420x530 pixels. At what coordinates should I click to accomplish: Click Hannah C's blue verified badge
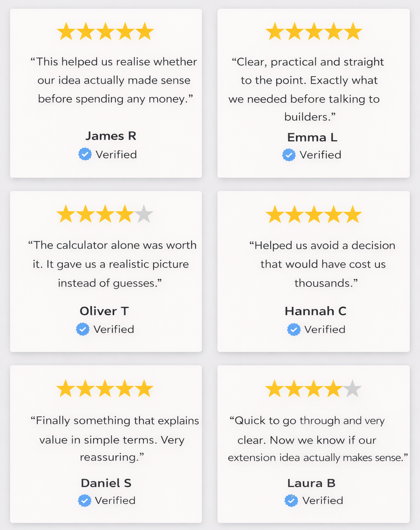(x=294, y=329)
